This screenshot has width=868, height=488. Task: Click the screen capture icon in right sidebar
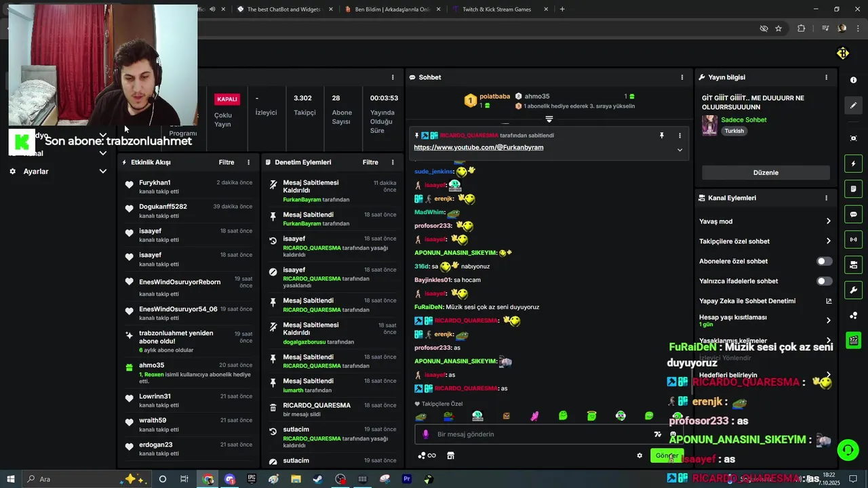(x=853, y=138)
